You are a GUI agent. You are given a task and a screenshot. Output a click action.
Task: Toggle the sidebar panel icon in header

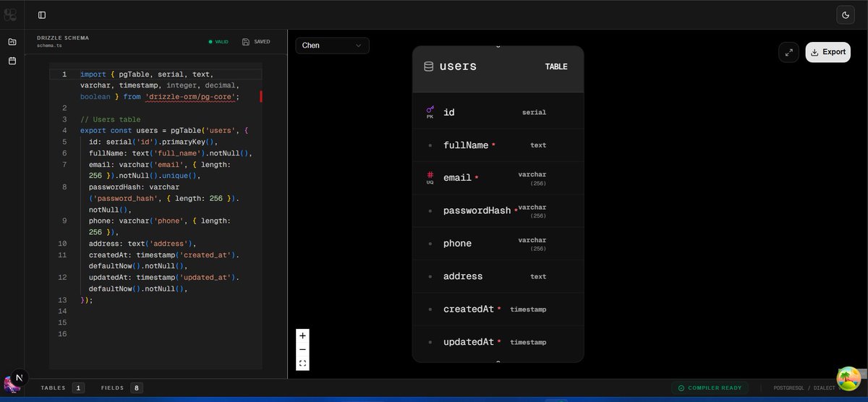(x=42, y=14)
